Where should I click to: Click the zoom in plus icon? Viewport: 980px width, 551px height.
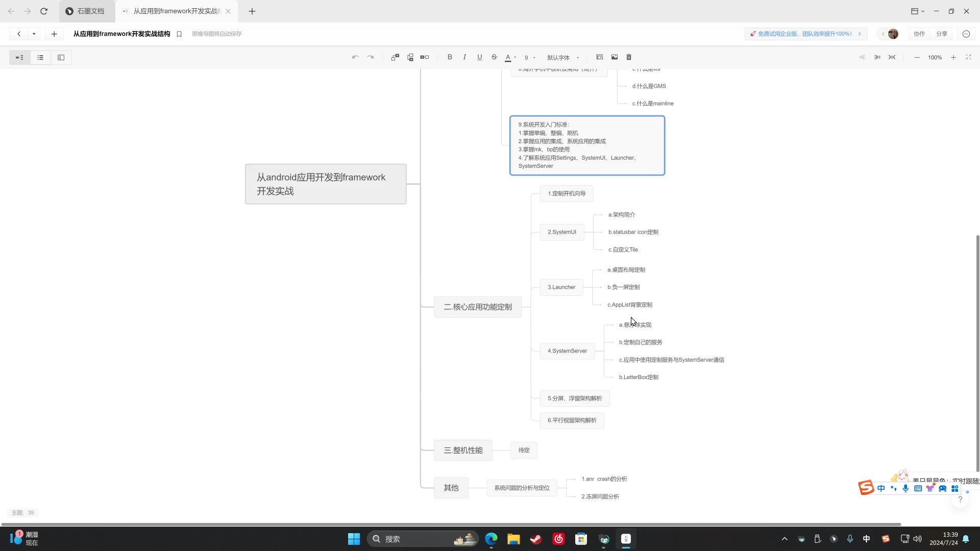953,58
